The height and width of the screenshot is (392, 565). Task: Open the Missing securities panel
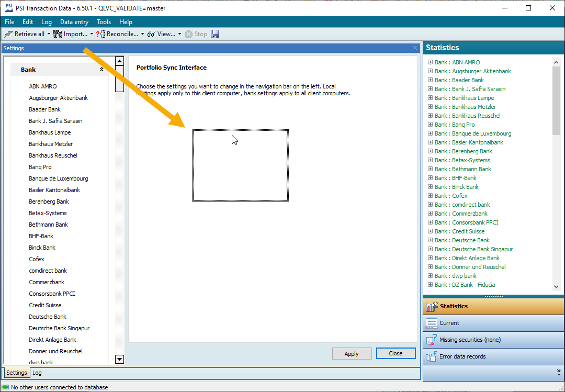(x=469, y=340)
